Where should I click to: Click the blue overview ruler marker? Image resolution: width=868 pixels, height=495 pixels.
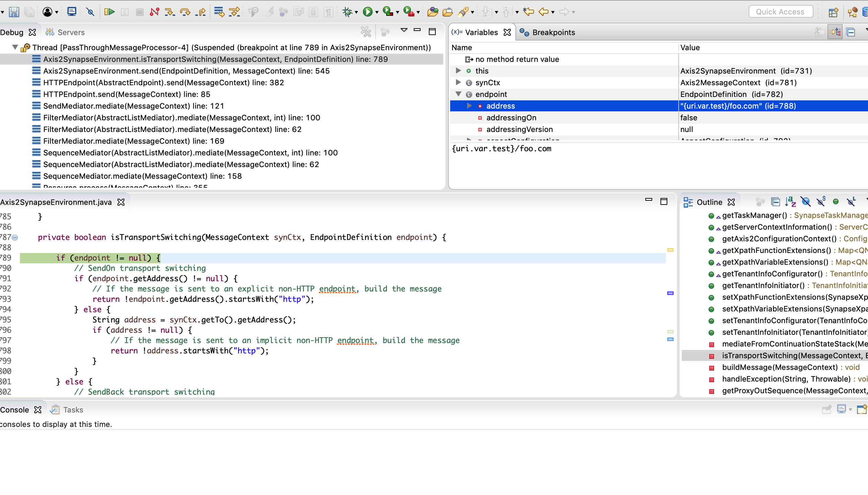click(x=670, y=293)
